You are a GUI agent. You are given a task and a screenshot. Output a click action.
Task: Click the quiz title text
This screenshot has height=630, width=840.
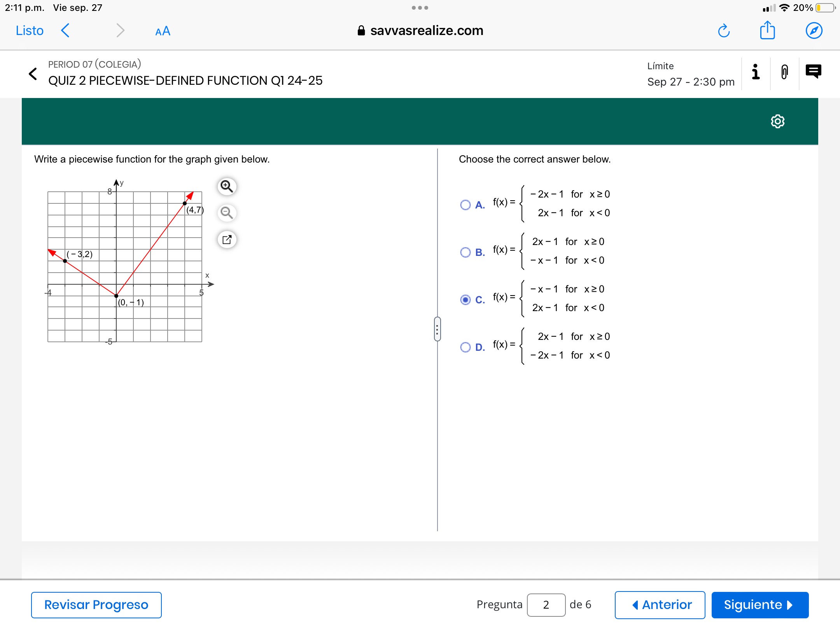pyautogui.click(x=185, y=80)
